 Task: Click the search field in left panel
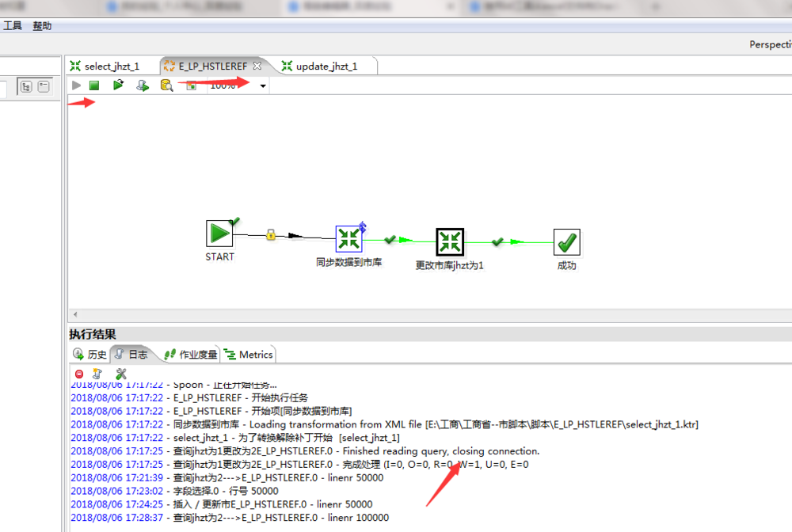click(2, 88)
